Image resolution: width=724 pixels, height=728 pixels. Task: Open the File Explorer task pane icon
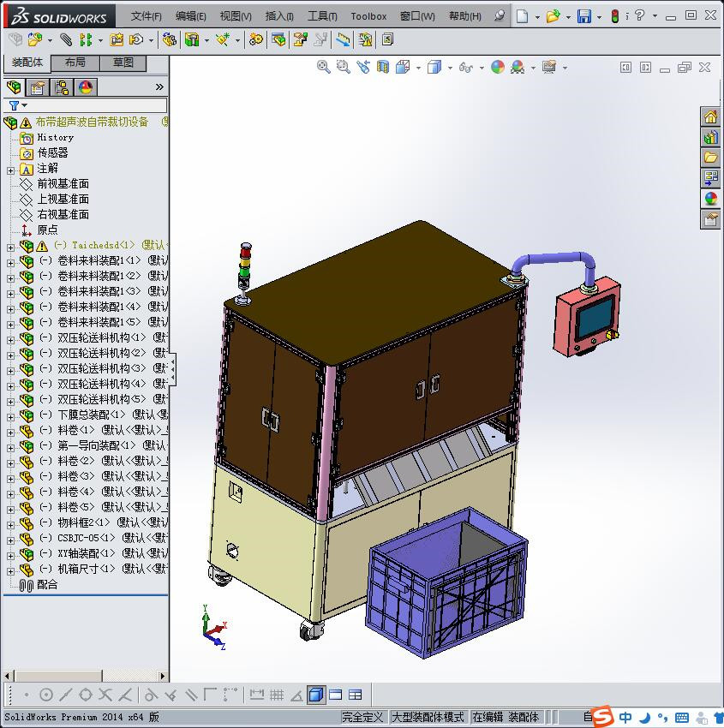[710, 158]
